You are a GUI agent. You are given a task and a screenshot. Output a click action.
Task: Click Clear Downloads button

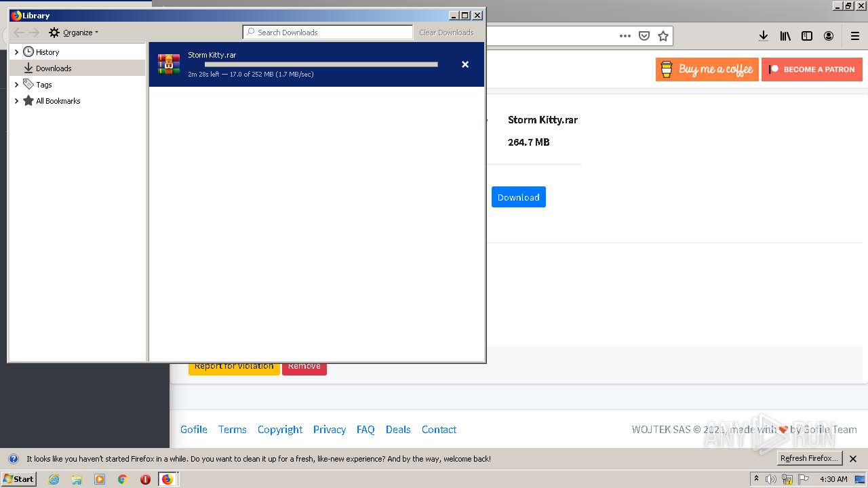[x=446, y=33]
